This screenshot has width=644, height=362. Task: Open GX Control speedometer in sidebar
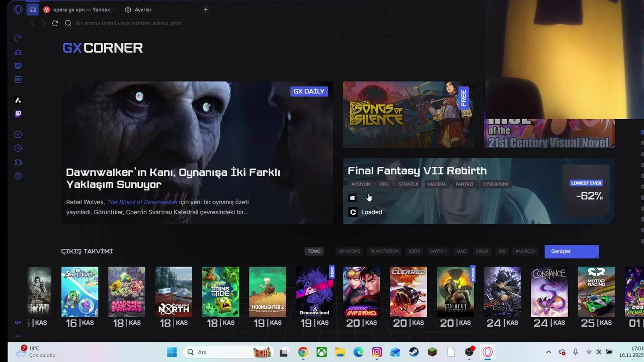tap(18, 38)
